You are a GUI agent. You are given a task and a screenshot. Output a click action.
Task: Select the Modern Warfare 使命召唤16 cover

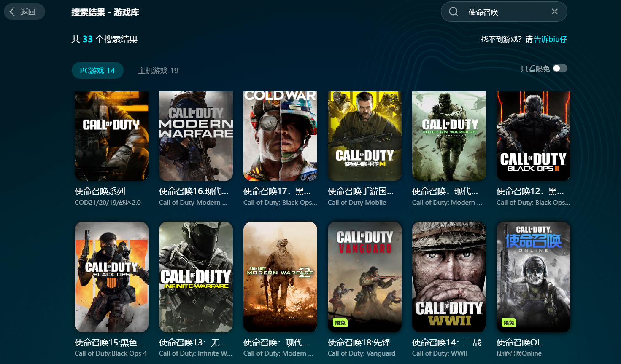pos(196,136)
